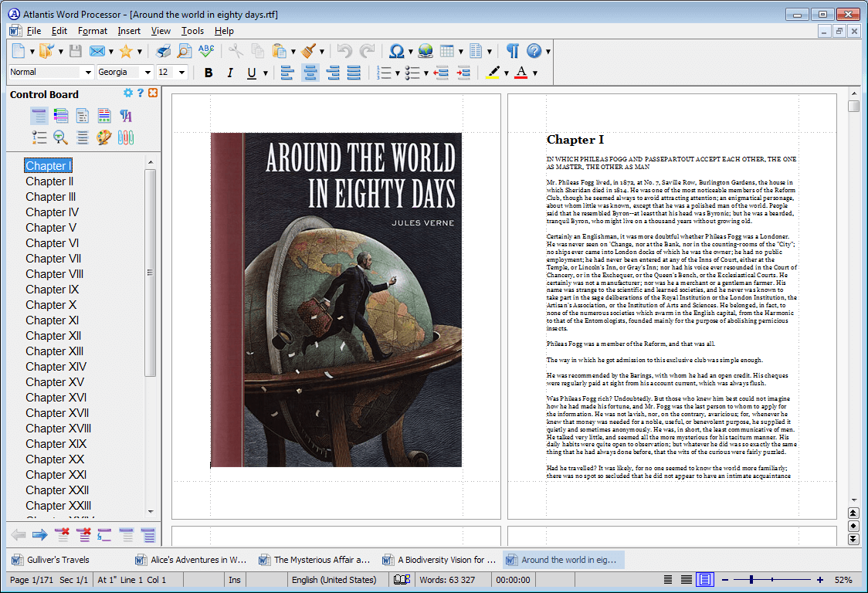Viewport: 868px width, 593px height.
Task: Toggle Italic formatting
Action: [x=230, y=73]
